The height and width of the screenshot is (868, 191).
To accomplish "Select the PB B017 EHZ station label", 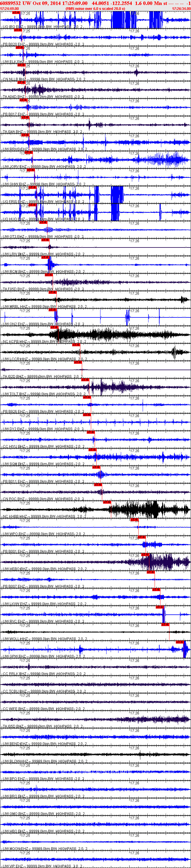I will click(x=43, y=114).
